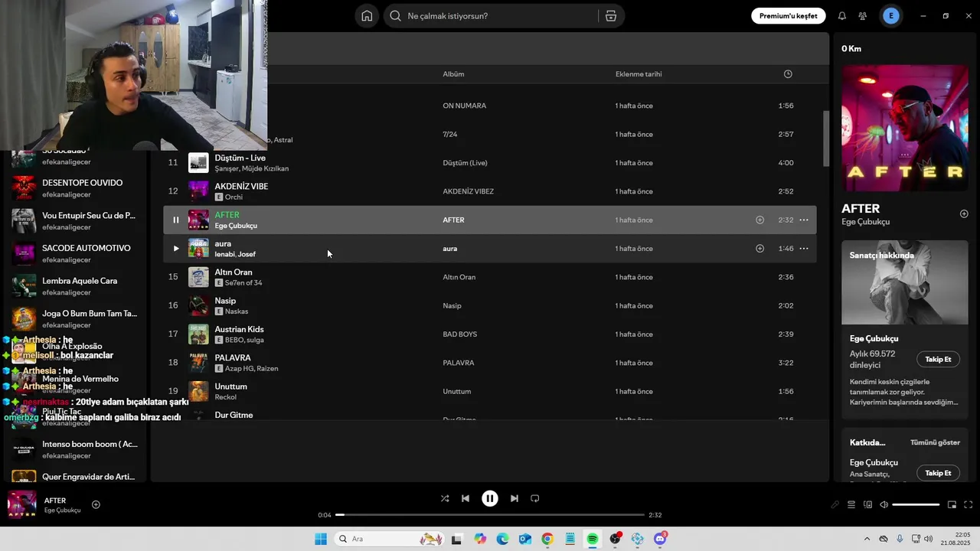Open the Friend Activity icon
The height and width of the screenshot is (551, 980).
(863, 16)
